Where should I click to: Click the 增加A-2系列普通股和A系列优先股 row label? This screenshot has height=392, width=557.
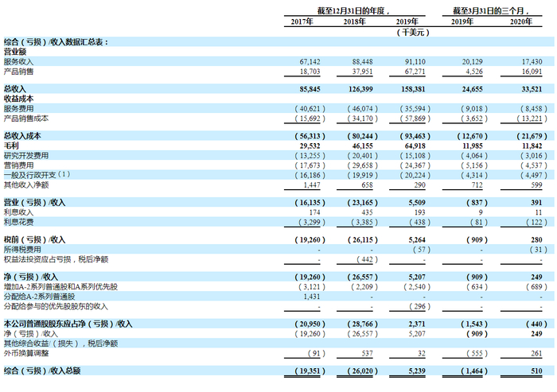[60, 286]
